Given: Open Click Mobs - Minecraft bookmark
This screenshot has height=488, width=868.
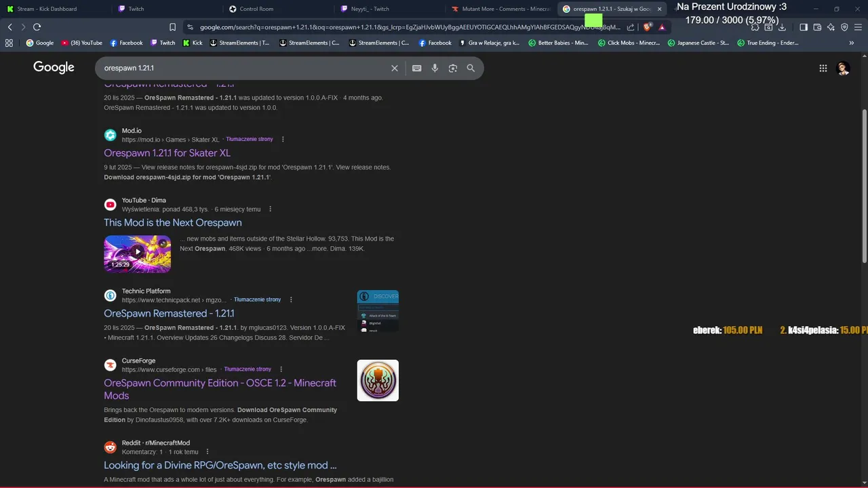Looking at the screenshot, I should click(x=629, y=43).
